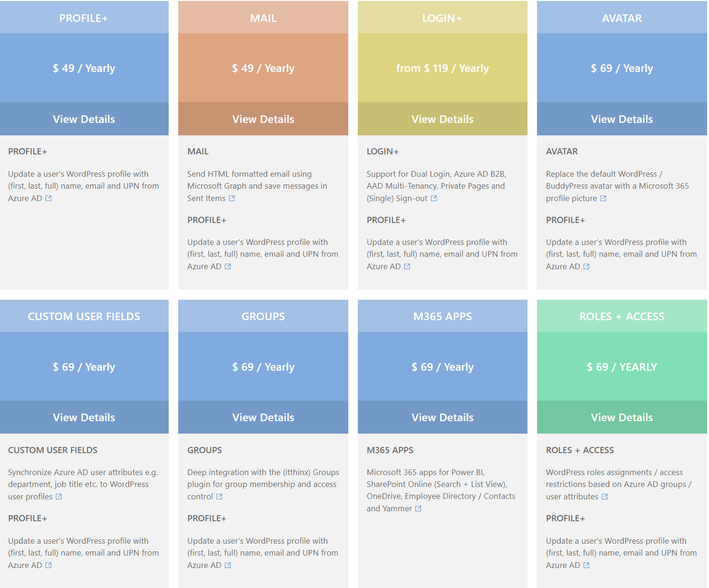
Task: Click the LOGIN+ card header title
Action: tap(443, 18)
